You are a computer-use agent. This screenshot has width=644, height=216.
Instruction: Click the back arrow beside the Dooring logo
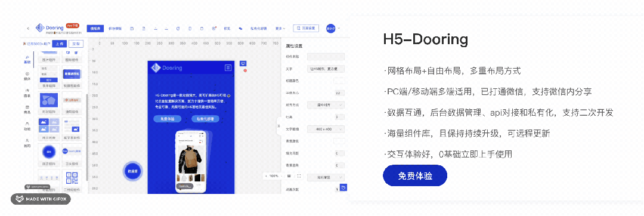(x=28, y=28)
